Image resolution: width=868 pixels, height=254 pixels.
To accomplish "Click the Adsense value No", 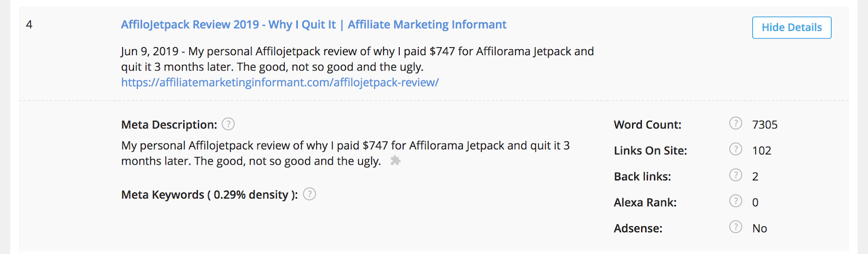I will (759, 229).
